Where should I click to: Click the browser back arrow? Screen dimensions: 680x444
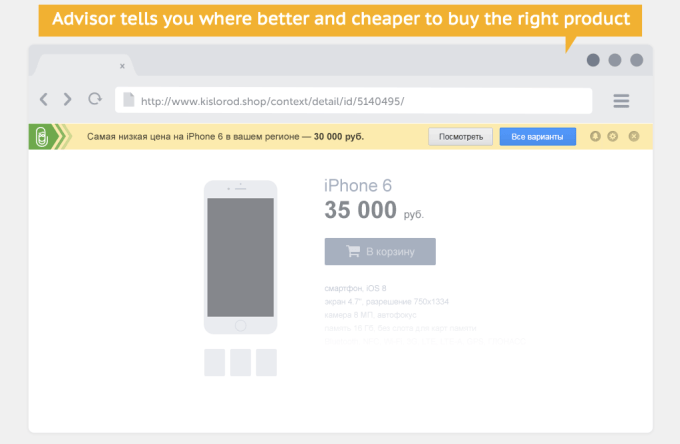(x=43, y=100)
